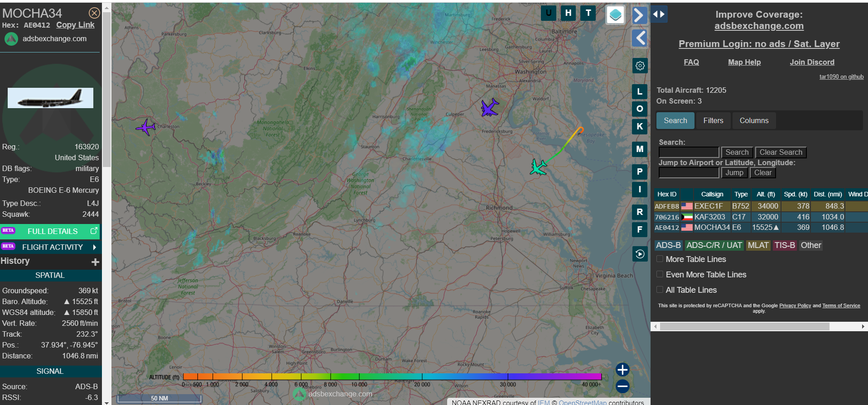Open OpenStreetMap attribution link
This screenshot has height=405, width=868.
click(x=582, y=402)
